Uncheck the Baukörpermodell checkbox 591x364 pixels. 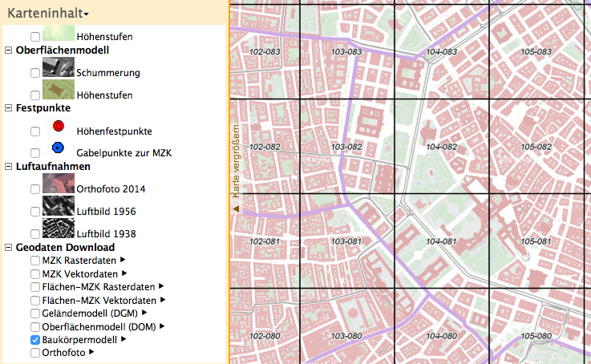[34, 340]
